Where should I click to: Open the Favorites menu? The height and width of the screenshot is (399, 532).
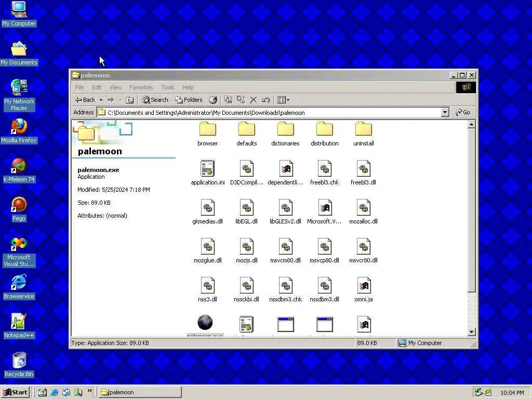pyautogui.click(x=141, y=87)
